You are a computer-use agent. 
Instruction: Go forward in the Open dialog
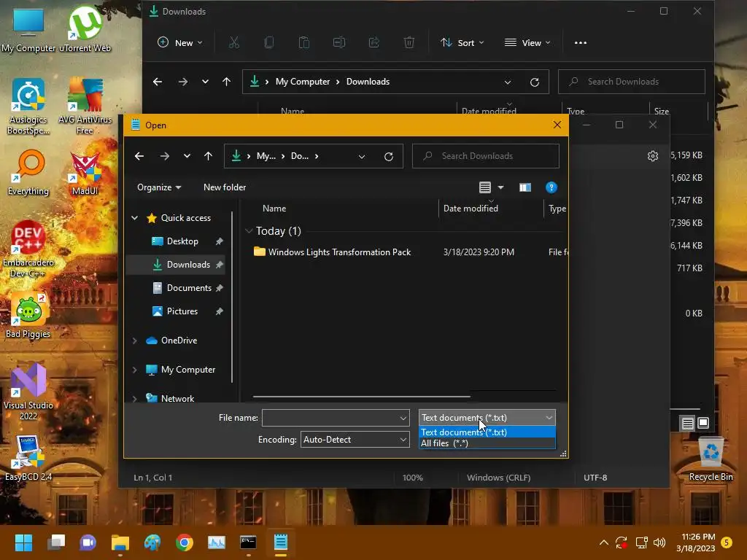(x=164, y=156)
